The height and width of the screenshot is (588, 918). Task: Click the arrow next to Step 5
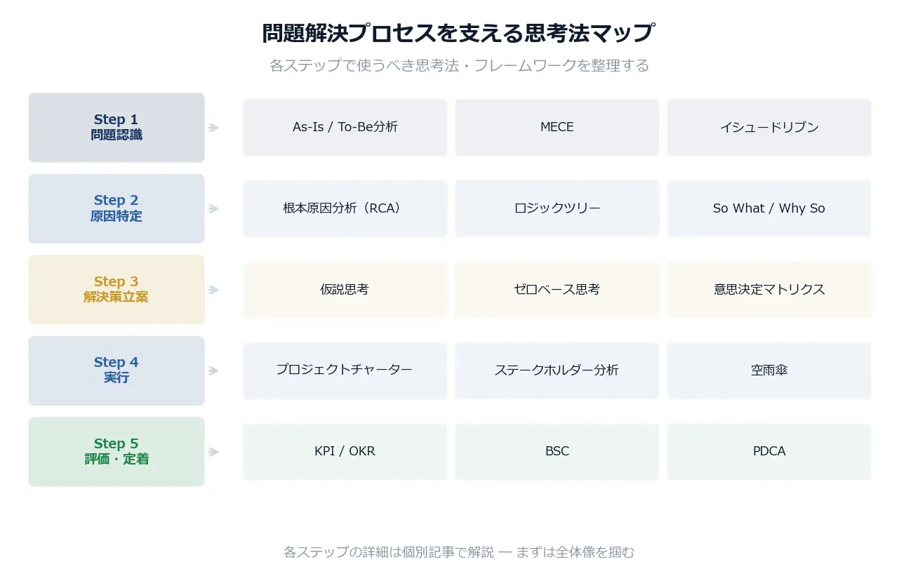[x=213, y=452]
